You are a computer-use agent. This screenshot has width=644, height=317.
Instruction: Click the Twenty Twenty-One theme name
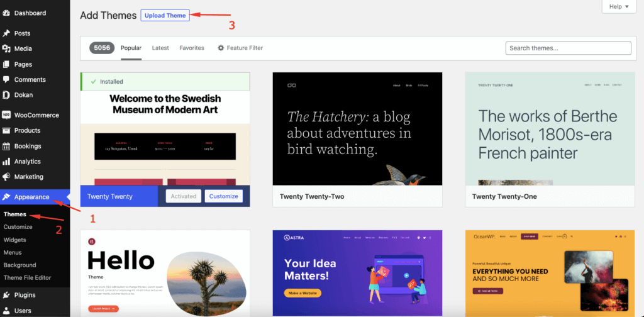[x=504, y=197]
